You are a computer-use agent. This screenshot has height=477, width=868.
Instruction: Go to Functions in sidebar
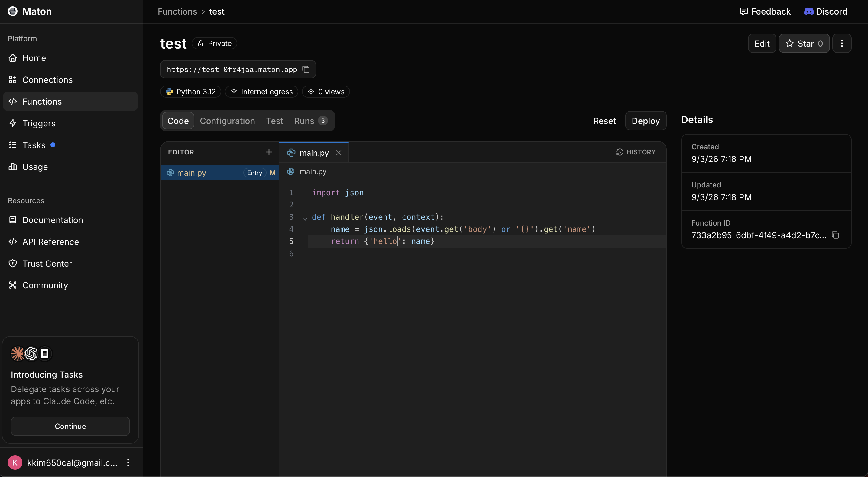(x=70, y=102)
